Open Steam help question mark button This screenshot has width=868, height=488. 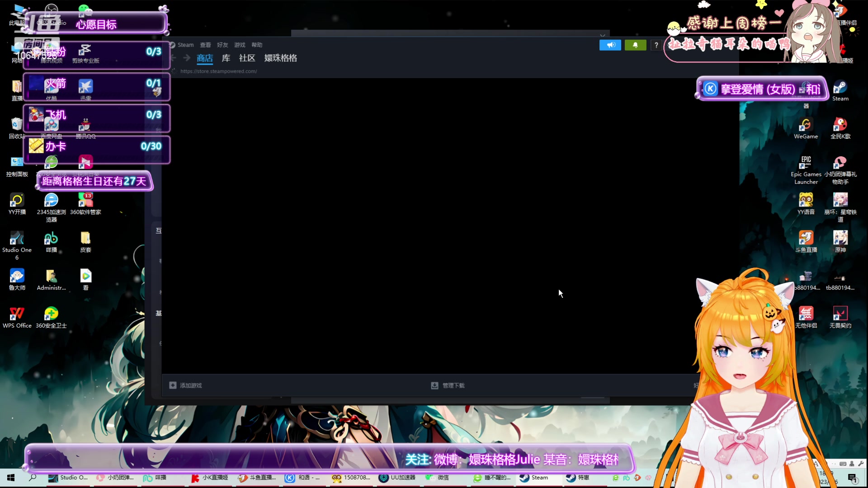click(656, 45)
